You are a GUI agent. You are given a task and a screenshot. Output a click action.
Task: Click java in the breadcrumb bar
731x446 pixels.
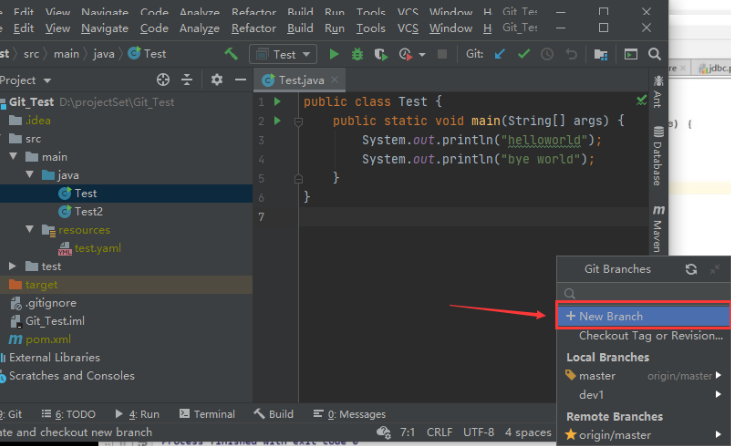pyautogui.click(x=103, y=54)
